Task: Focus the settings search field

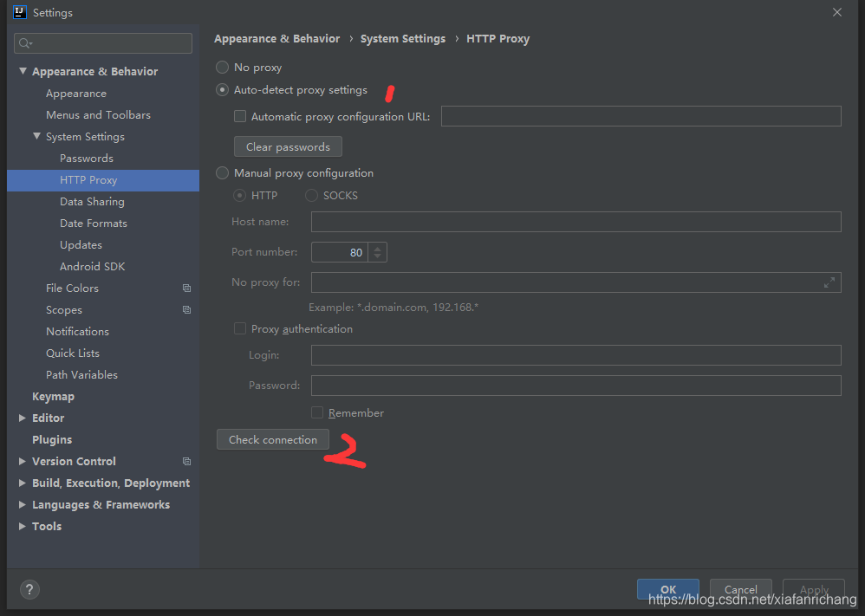Action: [103, 43]
